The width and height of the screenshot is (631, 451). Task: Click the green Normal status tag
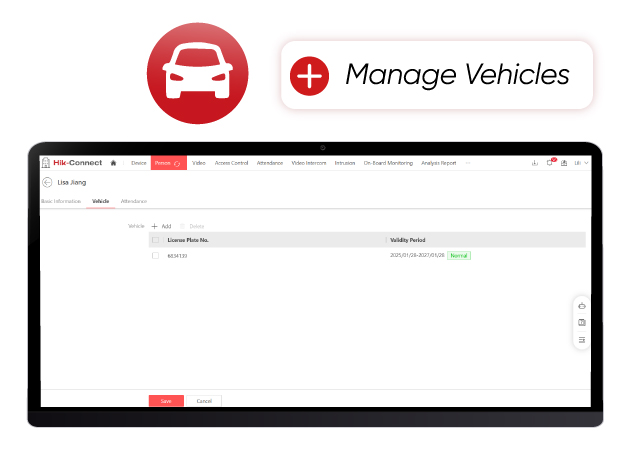tap(459, 255)
